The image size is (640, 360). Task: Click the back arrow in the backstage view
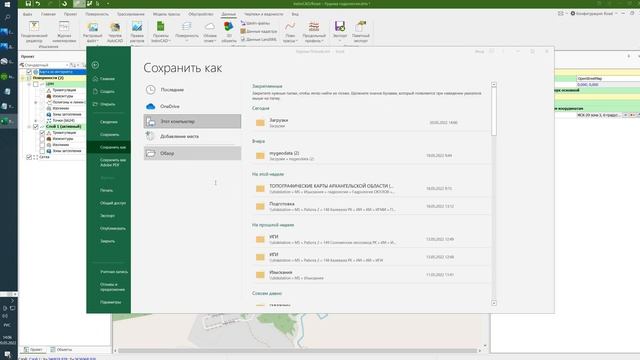tap(95, 65)
